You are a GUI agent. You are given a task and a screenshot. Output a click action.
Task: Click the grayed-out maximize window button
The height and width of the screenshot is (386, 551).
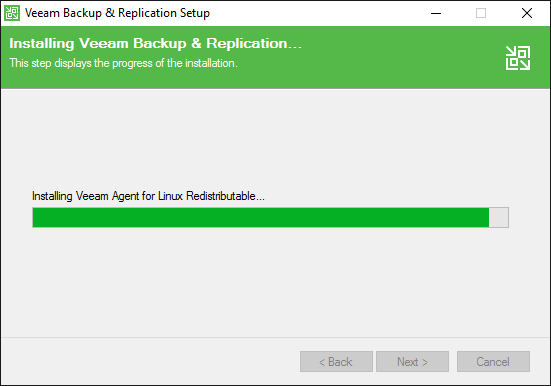click(481, 13)
